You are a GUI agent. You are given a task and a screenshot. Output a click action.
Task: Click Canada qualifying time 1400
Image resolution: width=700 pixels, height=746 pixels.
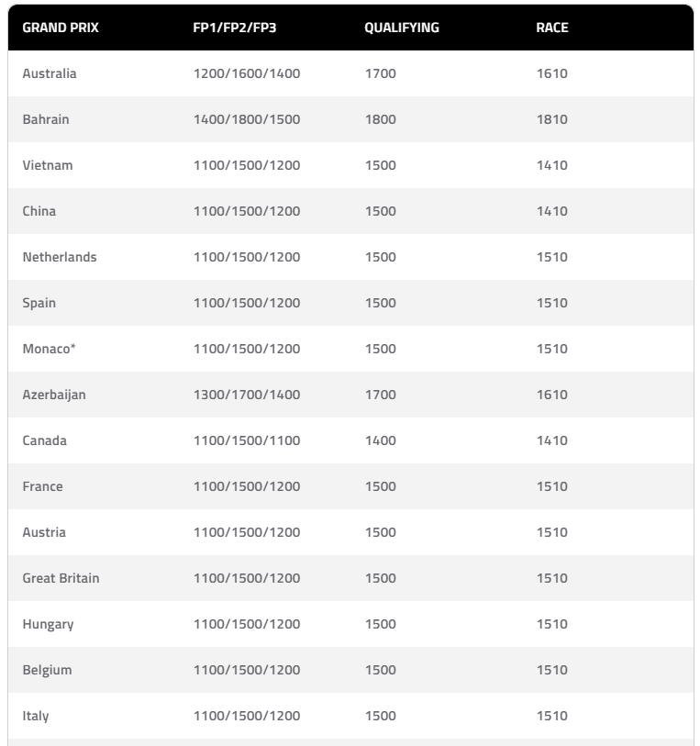[381, 440]
